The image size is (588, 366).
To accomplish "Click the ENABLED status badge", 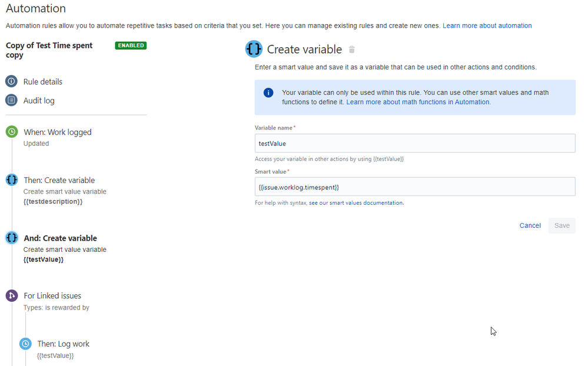I will pyautogui.click(x=131, y=45).
